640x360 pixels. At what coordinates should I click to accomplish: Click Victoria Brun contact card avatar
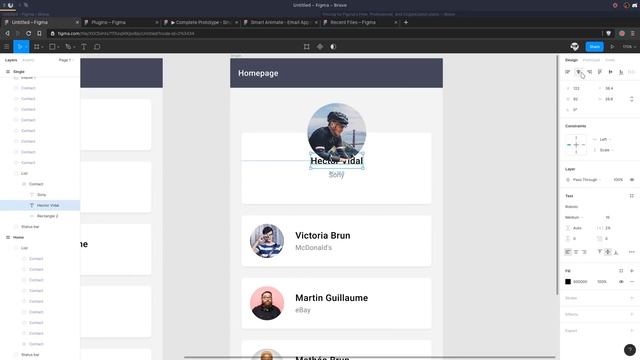click(x=267, y=241)
